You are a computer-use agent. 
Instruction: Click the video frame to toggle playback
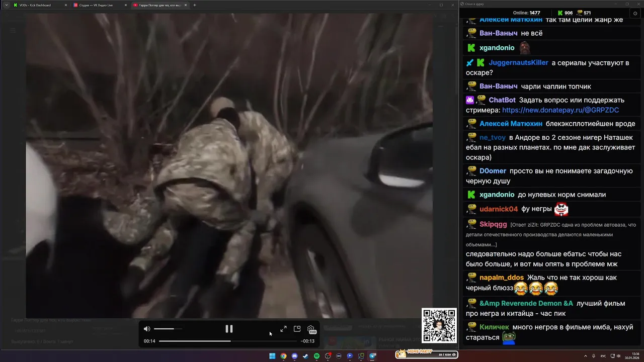click(x=229, y=166)
